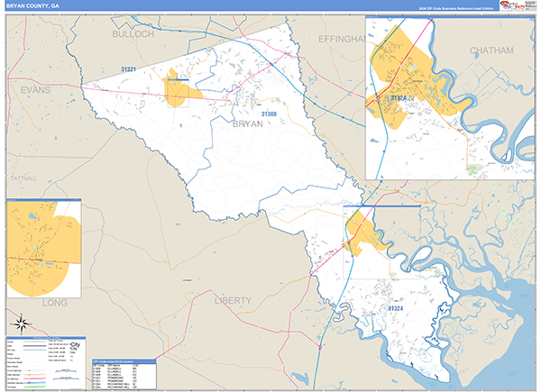Select the LONG county label
Screen dimensions: 541x392
55,303
